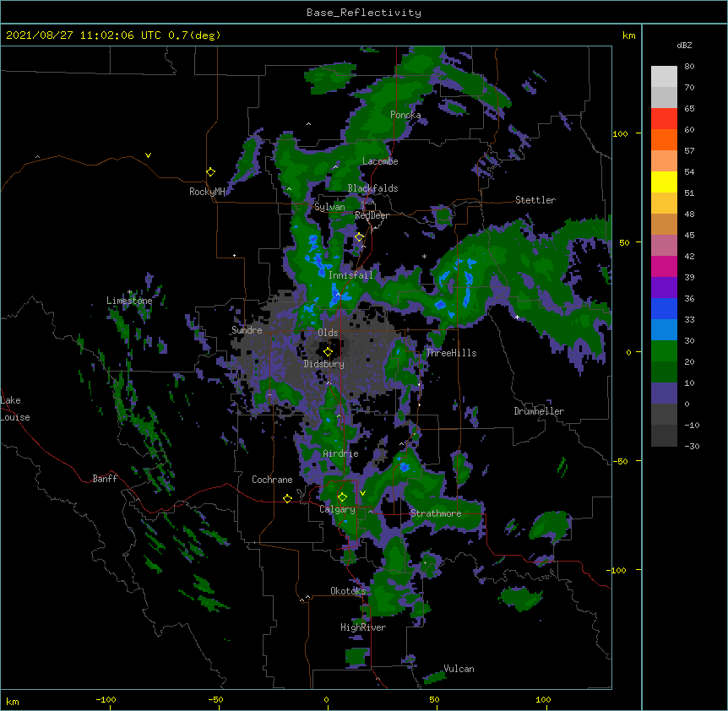The width and height of the screenshot is (728, 711).
Task: Click the Calgary city label
Action: tap(337, 509)
